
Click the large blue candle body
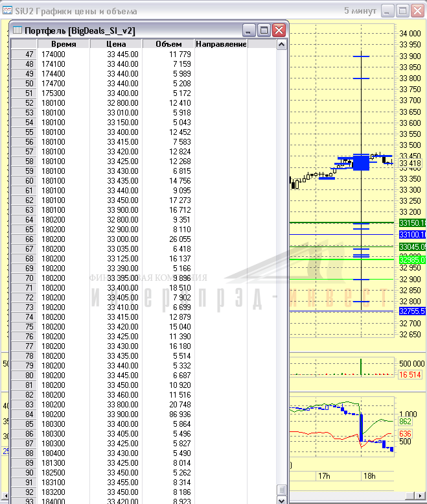361,162
